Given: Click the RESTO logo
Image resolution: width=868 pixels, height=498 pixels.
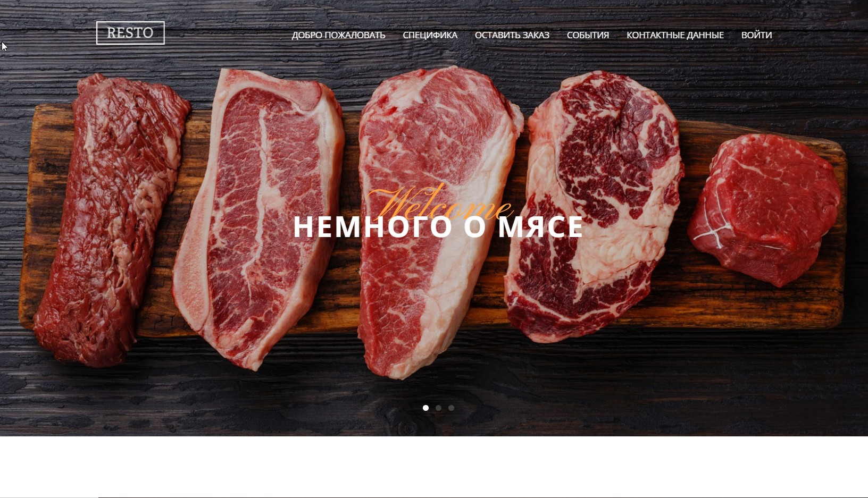Looking at the screenshot, I should [130, 33].
